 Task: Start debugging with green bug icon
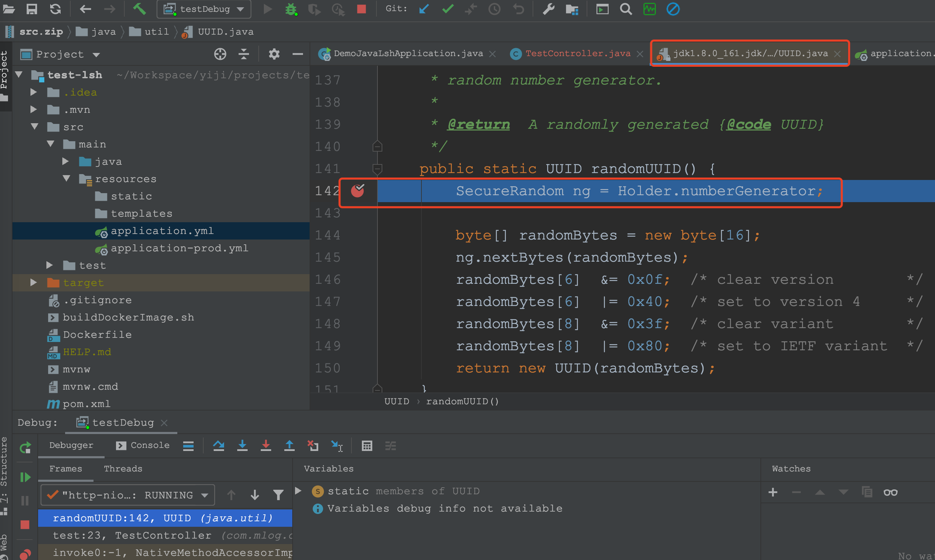[291, 9]
